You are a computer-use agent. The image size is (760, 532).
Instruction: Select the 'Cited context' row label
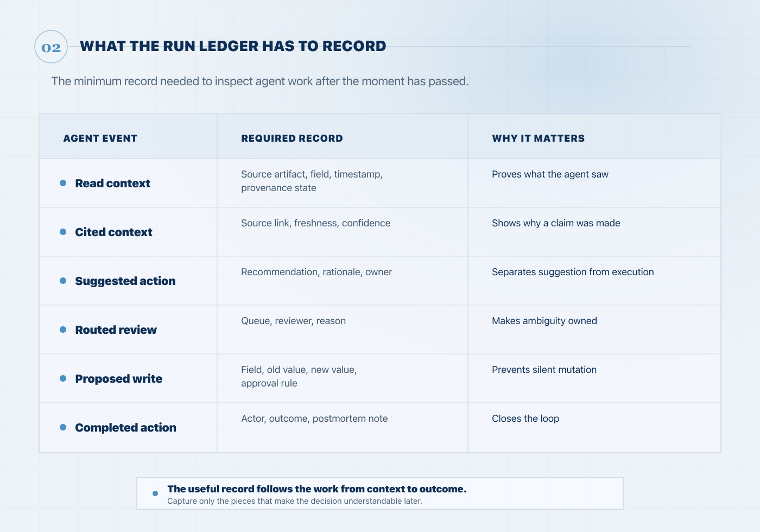click(114, 232)
